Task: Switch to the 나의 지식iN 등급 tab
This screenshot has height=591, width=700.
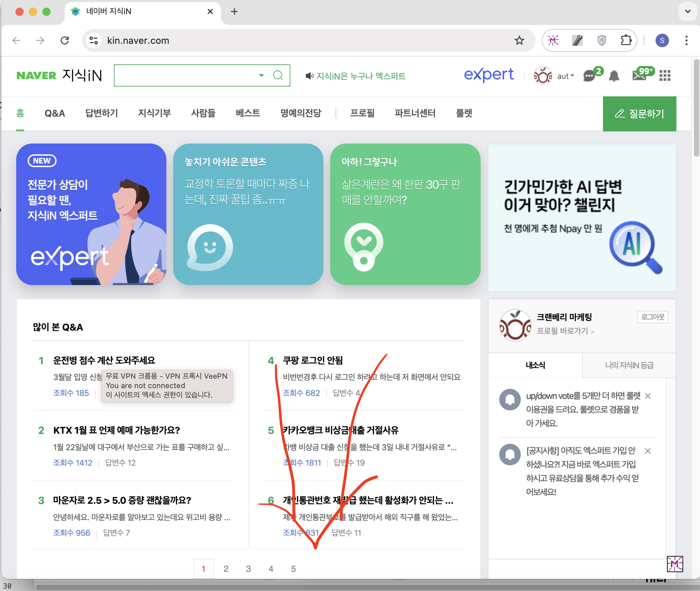Action: 629,365
